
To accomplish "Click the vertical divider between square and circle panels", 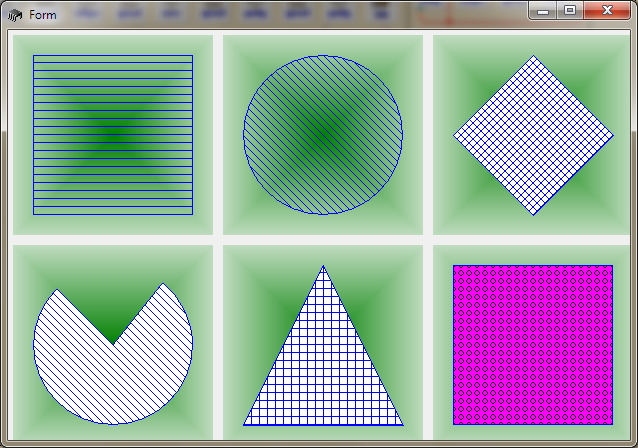I will 218,135.
